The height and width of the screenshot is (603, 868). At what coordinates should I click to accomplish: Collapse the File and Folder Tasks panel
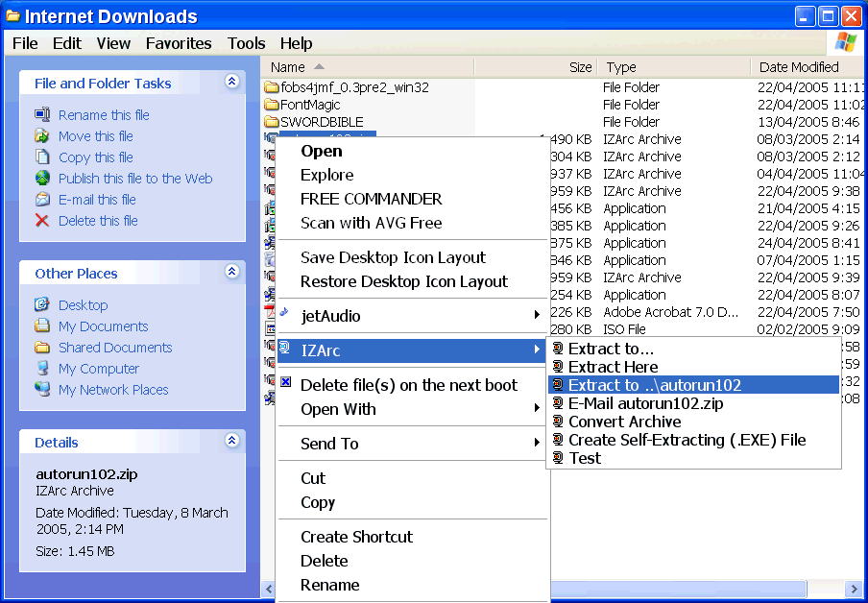(232, 82)
